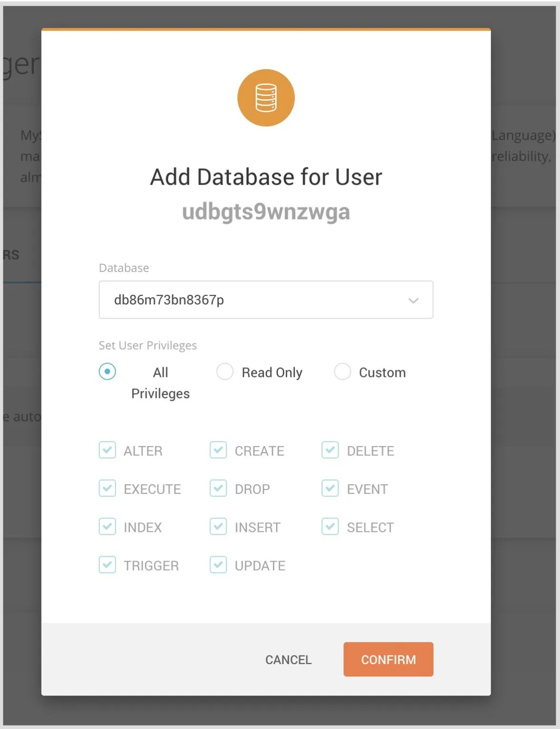This screenshot has width=560, height=729.
Task: Uncheck the TRIGGER privilege checkbox
Action: coord(107,565)
